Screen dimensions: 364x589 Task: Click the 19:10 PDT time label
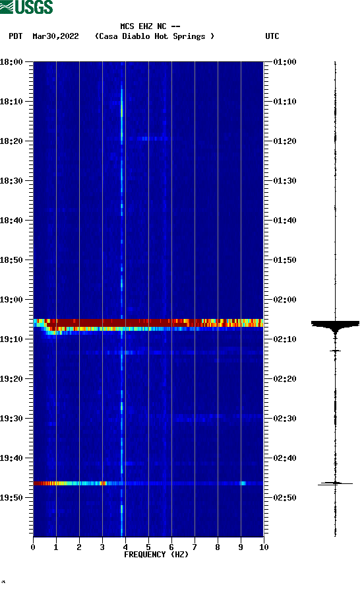(11, 339)
